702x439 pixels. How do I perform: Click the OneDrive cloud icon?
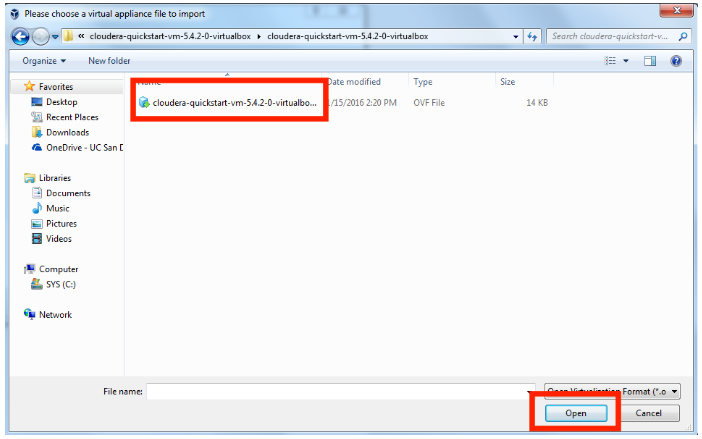[x=37, y=147]
